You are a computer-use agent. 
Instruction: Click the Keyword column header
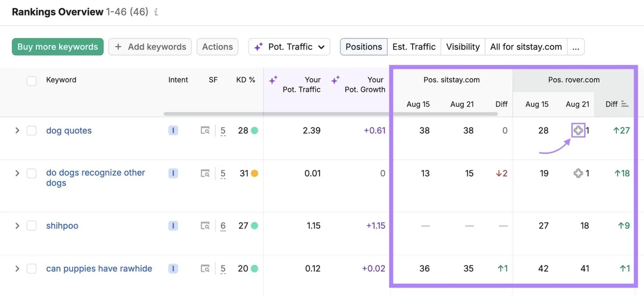click(61, 80)
